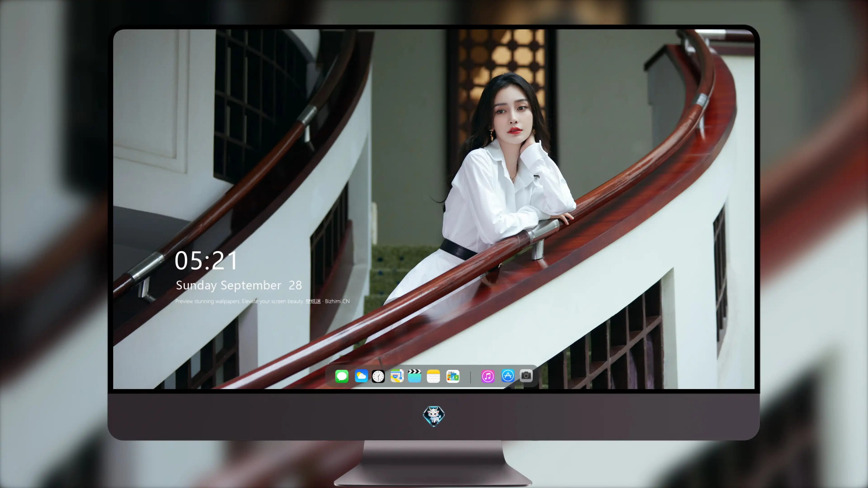Open the yellow Notes app icon
868x488 pixels.
(x=433, y=376)
